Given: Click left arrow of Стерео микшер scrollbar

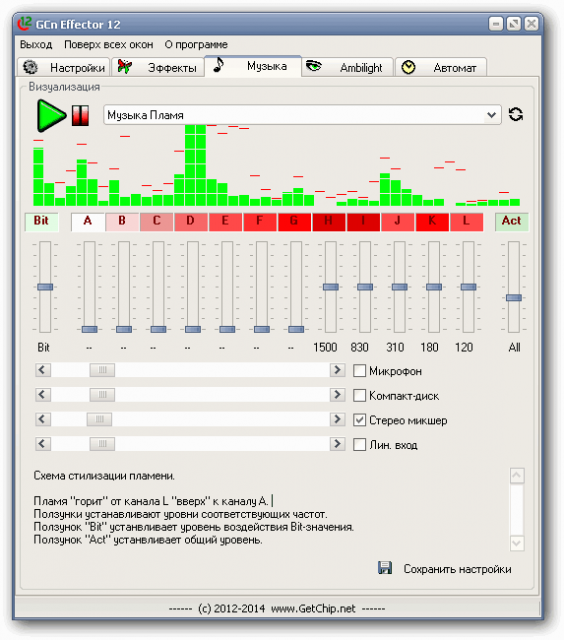Looking at the screenshot, I should 42,419.
